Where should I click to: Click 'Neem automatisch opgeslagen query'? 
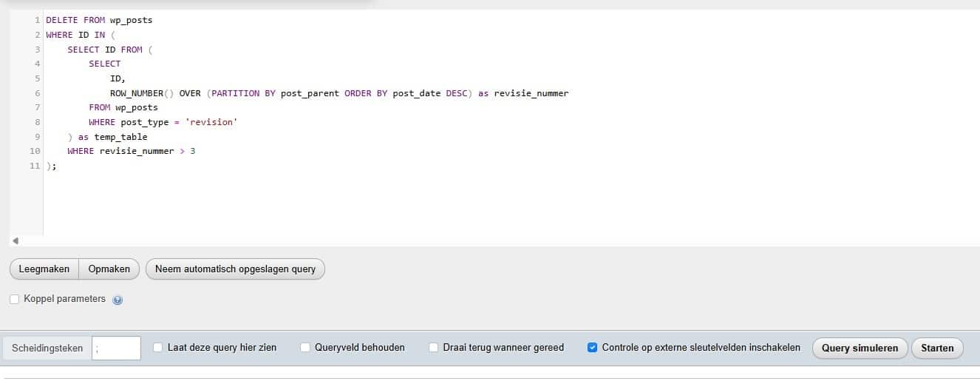tap(235, 269)
